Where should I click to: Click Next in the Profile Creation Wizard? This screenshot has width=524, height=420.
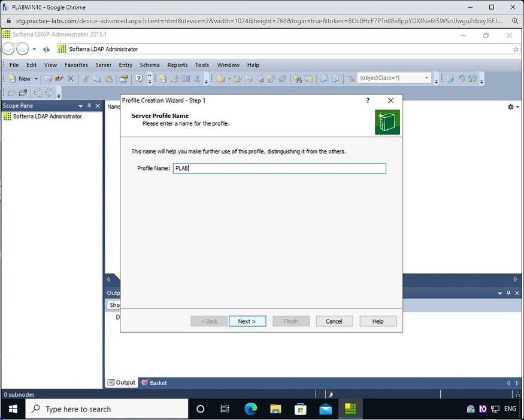click(247, 321)
